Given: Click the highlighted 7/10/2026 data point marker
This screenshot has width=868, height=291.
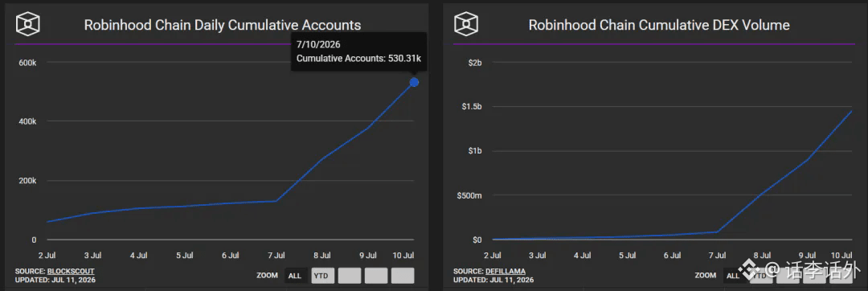Looking at the screenshot, I should pos(414,83).
